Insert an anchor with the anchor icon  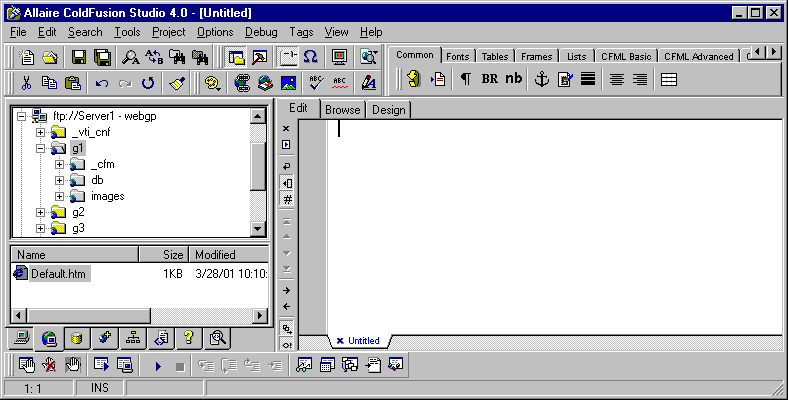(x=541, y=79)
